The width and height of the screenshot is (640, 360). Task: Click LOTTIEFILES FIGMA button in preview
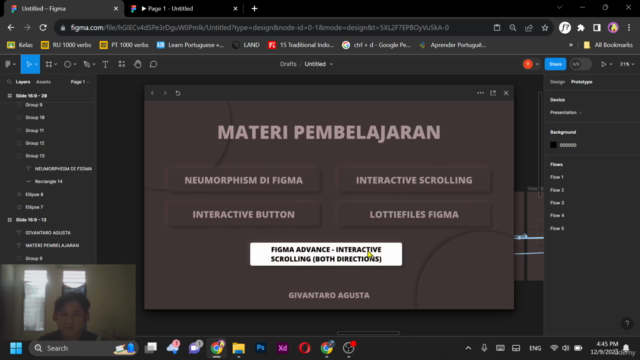414,214
